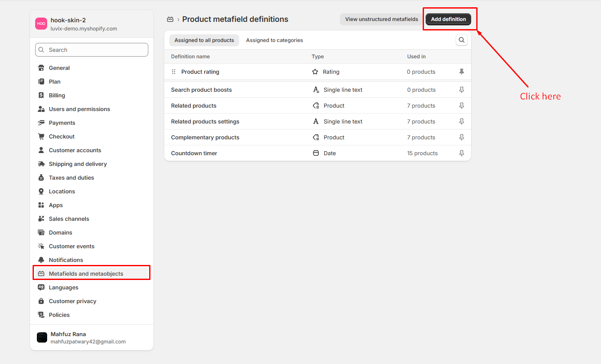The width and height of the screenshot is (601, 364).
Task: Open Notifications settings via bell icon
Action: point(41,260)
